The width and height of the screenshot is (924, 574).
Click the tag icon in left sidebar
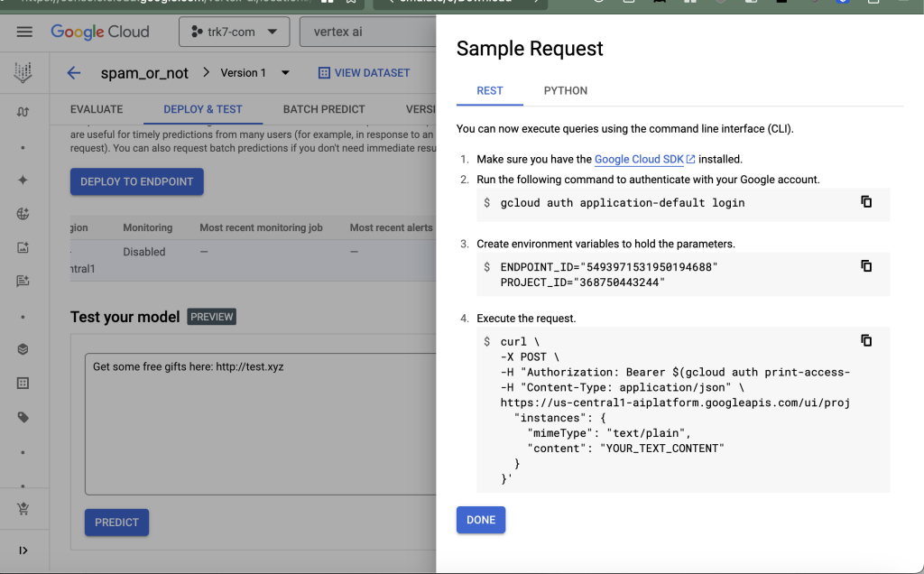click(x=23, y=418)
